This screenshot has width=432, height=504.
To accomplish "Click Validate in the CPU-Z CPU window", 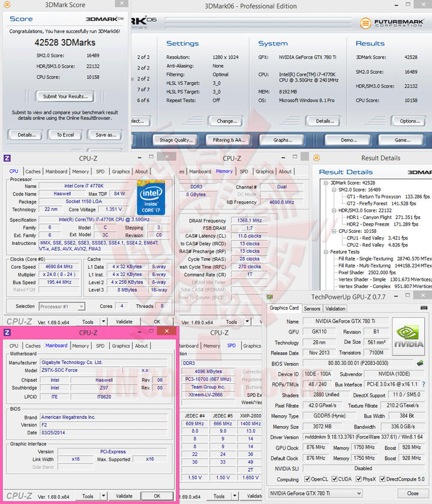I will [x=124, y=322].
